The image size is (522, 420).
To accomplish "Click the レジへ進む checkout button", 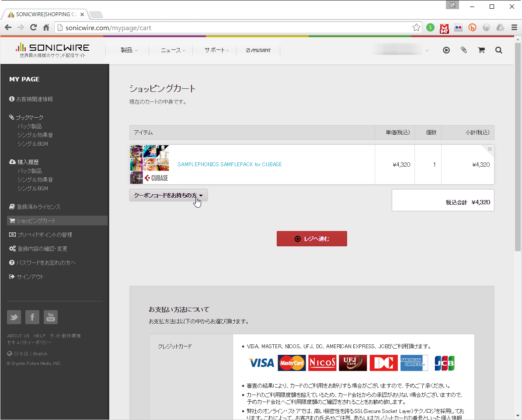I will click(312, 238).
